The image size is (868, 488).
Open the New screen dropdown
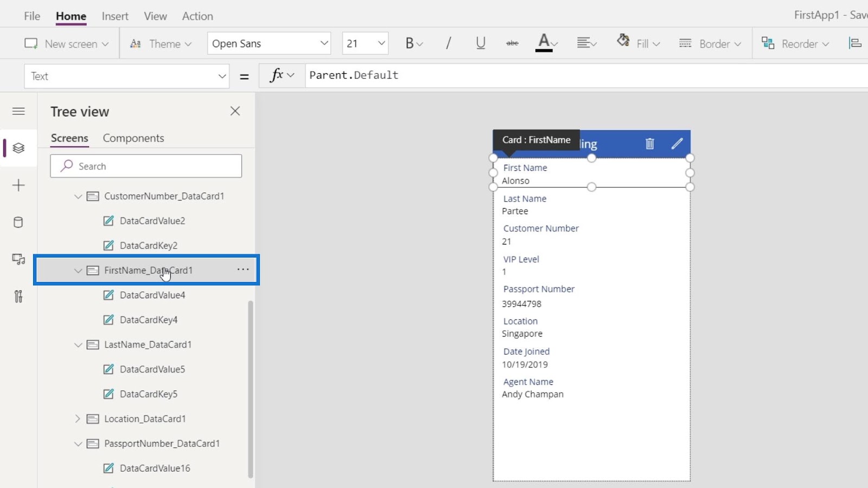66,44
